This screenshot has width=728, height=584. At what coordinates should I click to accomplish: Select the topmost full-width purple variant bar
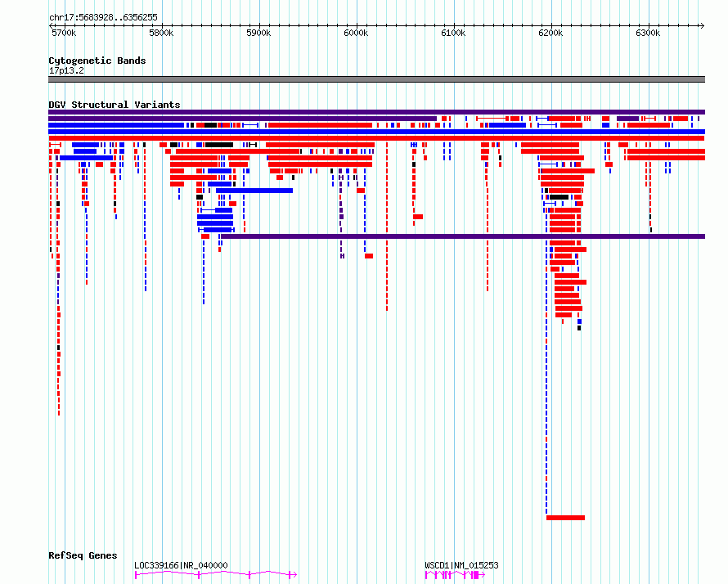[x=376, y=112]
